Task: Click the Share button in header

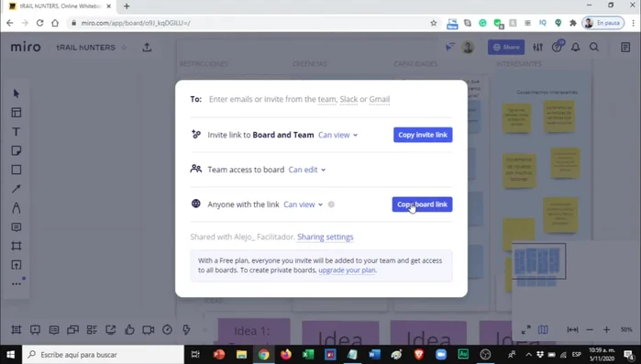Action: pos(506,48)
